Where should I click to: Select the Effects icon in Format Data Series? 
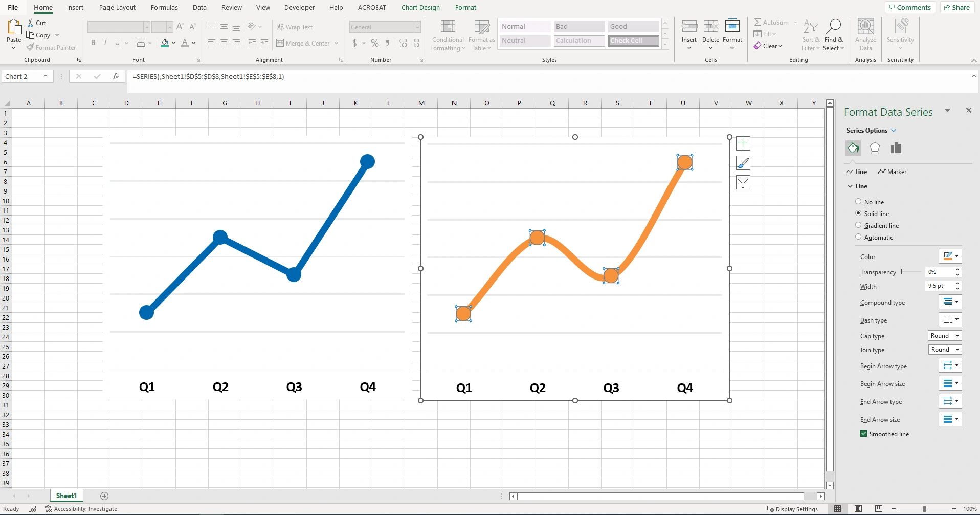[875, 147]
